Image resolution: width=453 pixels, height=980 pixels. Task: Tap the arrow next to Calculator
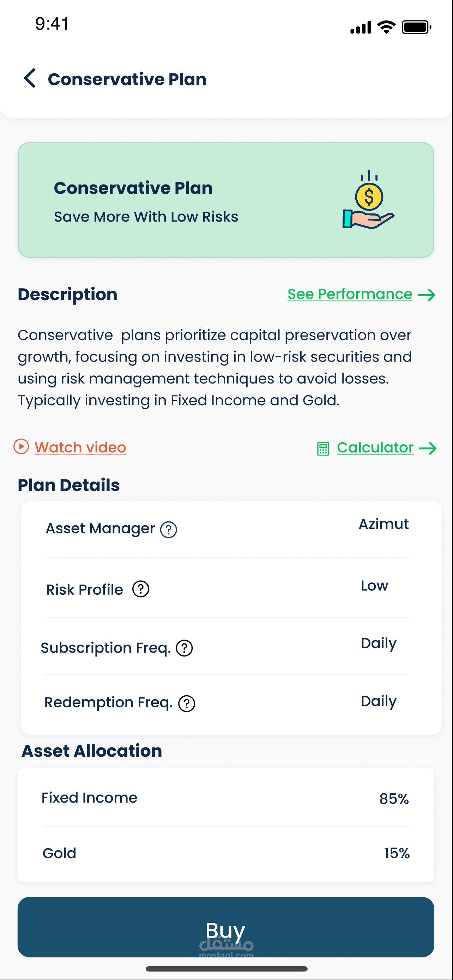tap(428, 448)
